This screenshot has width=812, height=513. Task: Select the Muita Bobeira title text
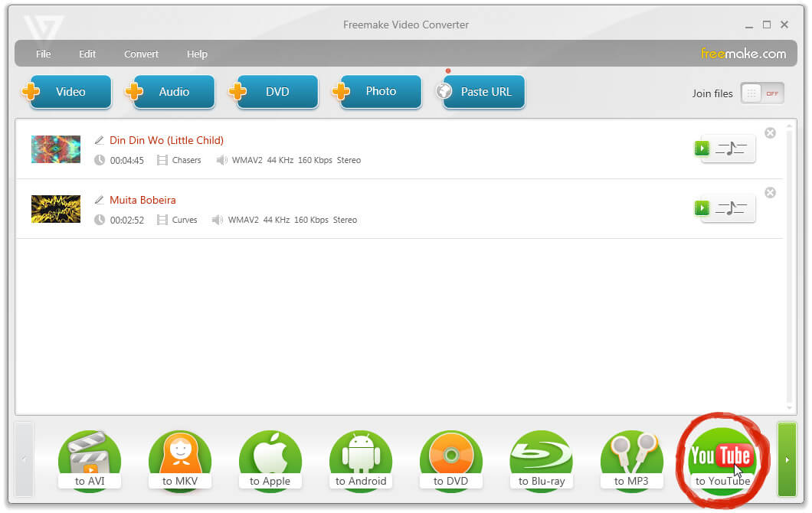point(143,200)
